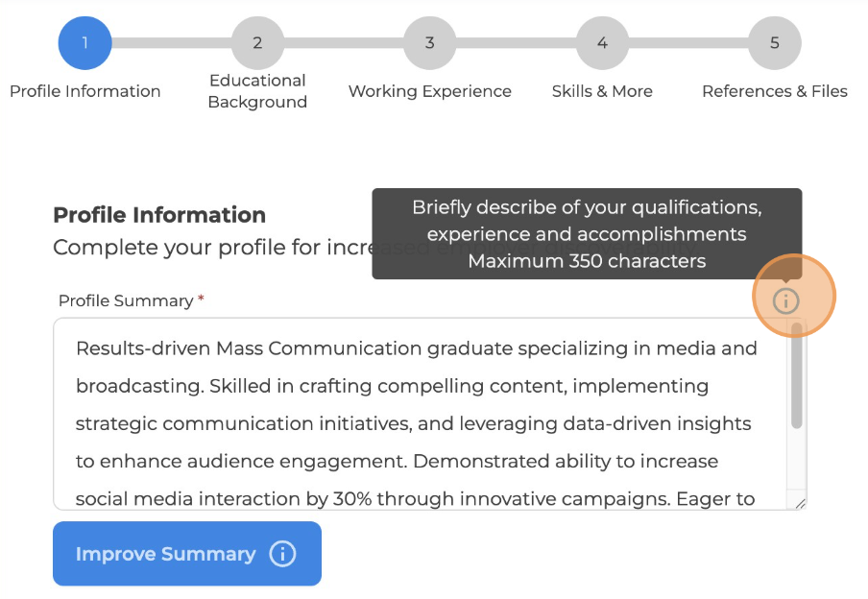Select the step 3 circle
This screenshot has width=868, height=599.
pos(429,43)
